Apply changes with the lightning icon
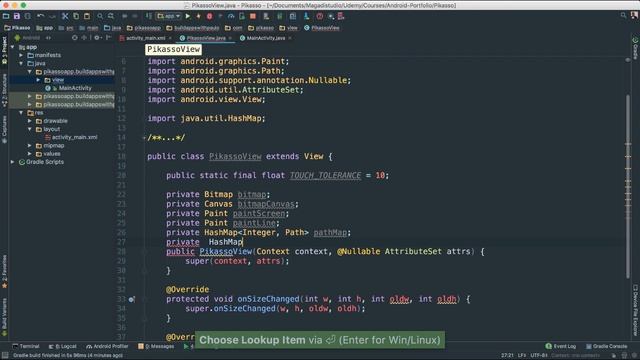640x360 pixels. coord(198,16)
